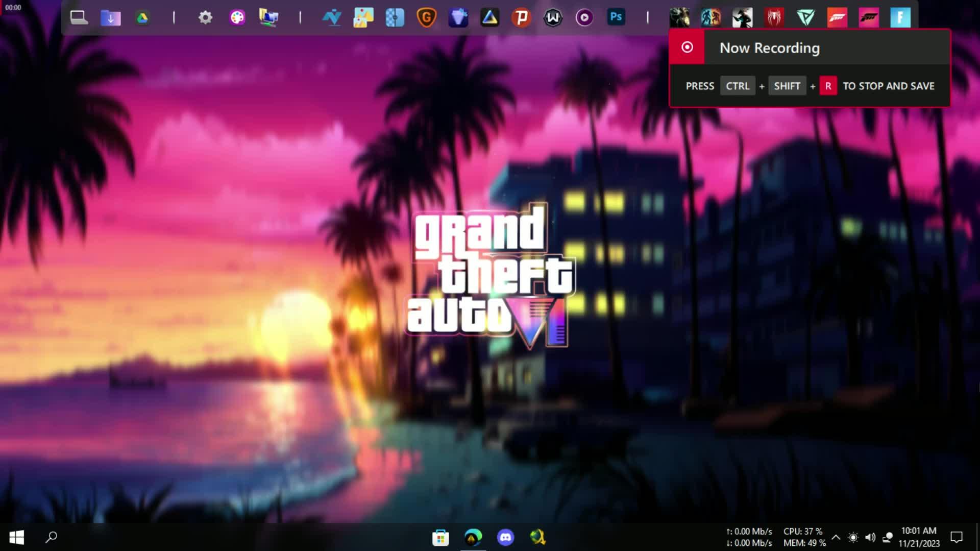Open Discord from the taskbar
This screenshot has width=980, height=551.
click(x=505, y=537)
